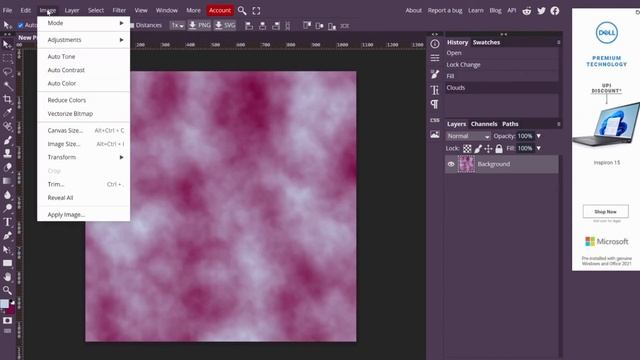The height and width of the screenshot is (360, 640).
Task: Open the Brush settings panel icon
Action: 435,74
